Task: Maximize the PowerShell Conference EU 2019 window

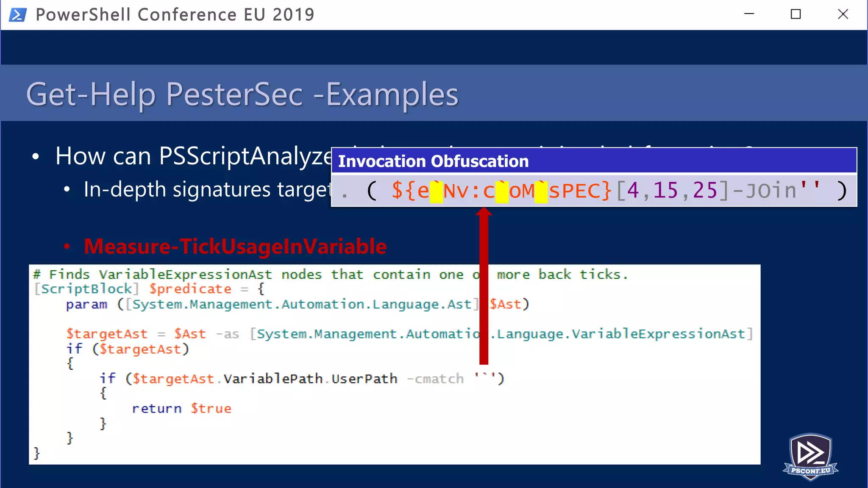Action: [796, 14]
